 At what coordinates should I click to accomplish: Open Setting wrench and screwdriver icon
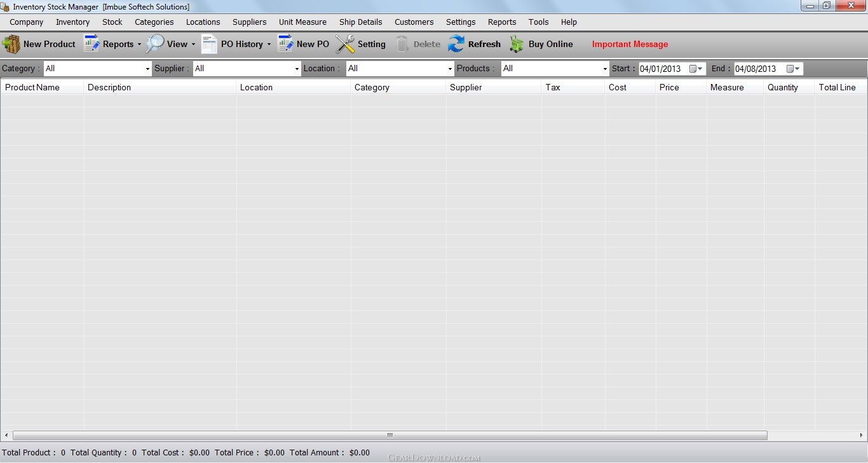[x=345, y=44]
